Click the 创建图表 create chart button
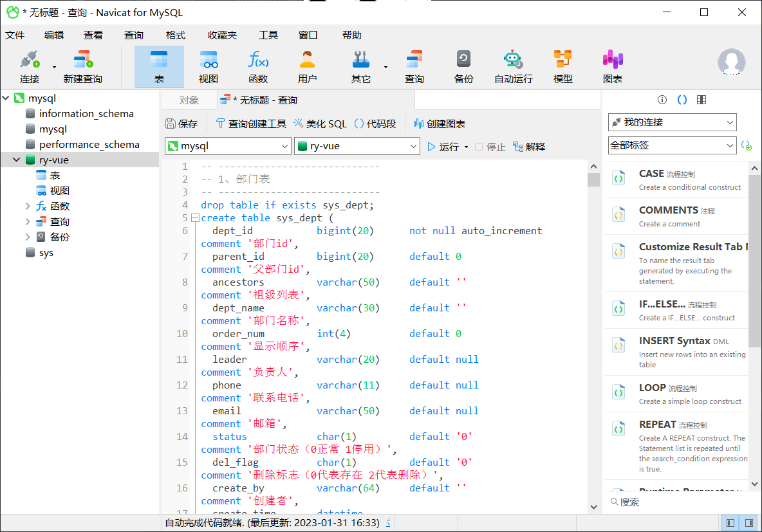 pos(440,124)
